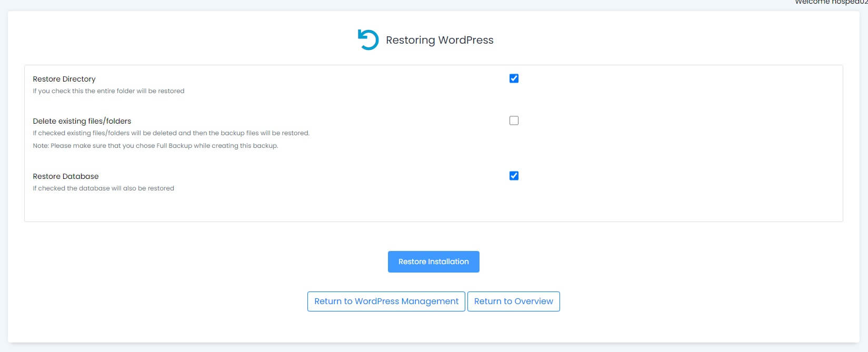Click the Restore Installation button

(433, 262)
